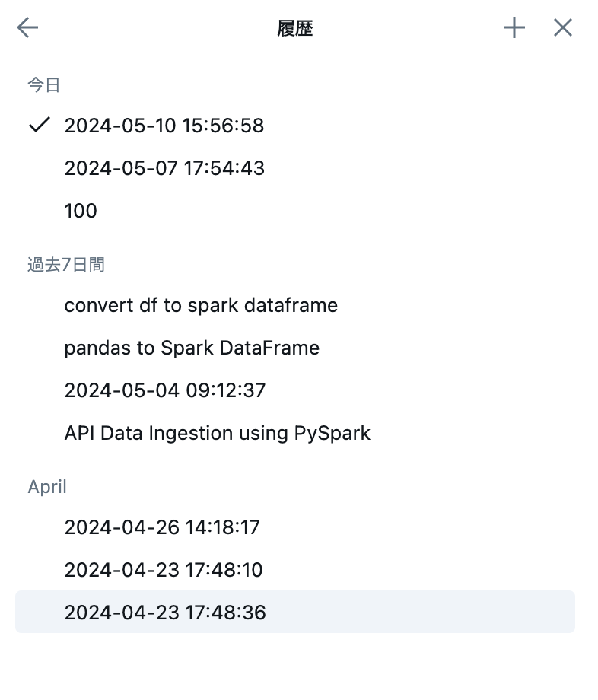Screen dimensions: 598x700
Task: Click the 過去7日間 section label
Action: 67,264
